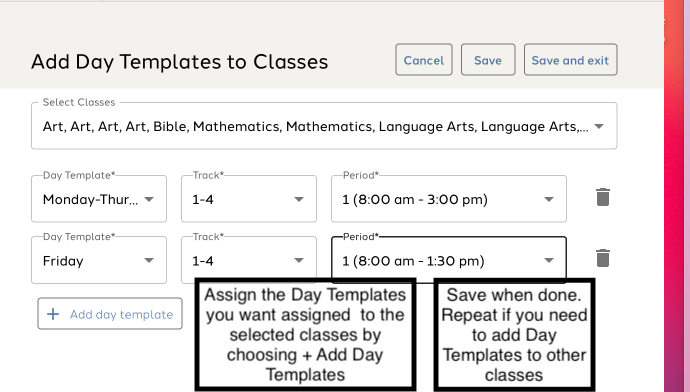Viewport: 690px width, 392px height.
Task: Click the Assign the Day Templates instruction box
Action: point(305,334)
